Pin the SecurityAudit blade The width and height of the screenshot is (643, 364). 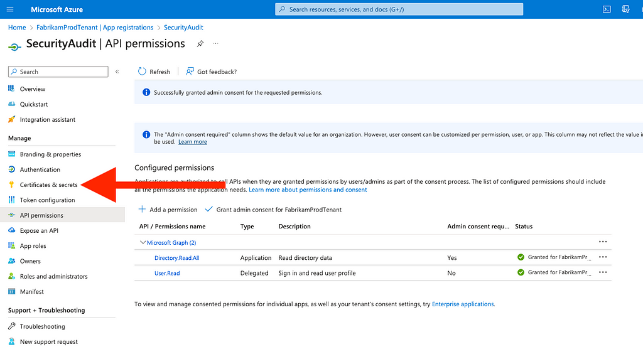[x=200, y=43]
